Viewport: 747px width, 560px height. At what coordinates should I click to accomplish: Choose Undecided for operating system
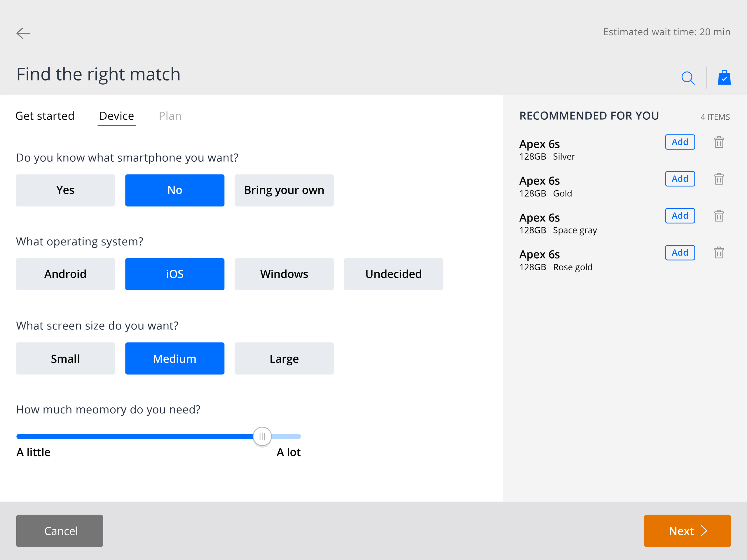(x=393, y=274)
